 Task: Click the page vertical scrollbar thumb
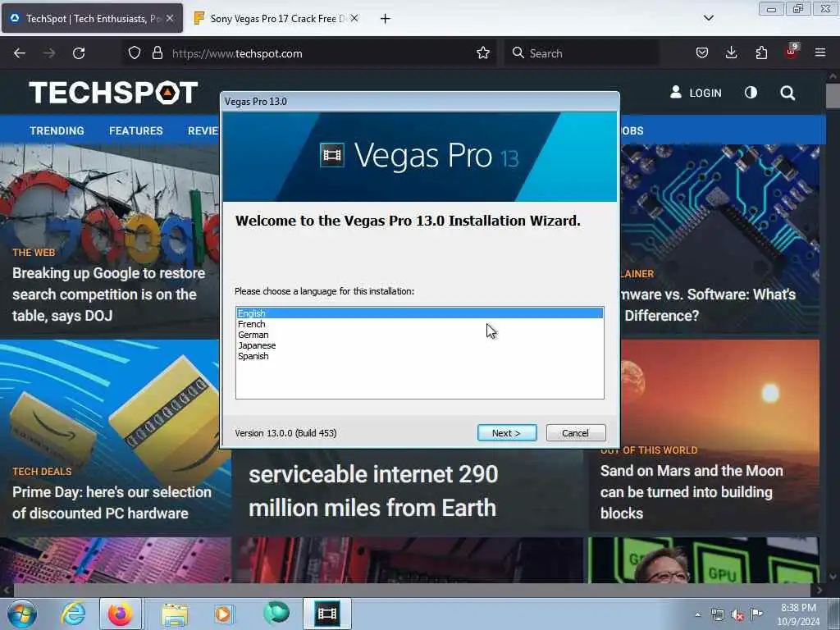tap(833, 95)
